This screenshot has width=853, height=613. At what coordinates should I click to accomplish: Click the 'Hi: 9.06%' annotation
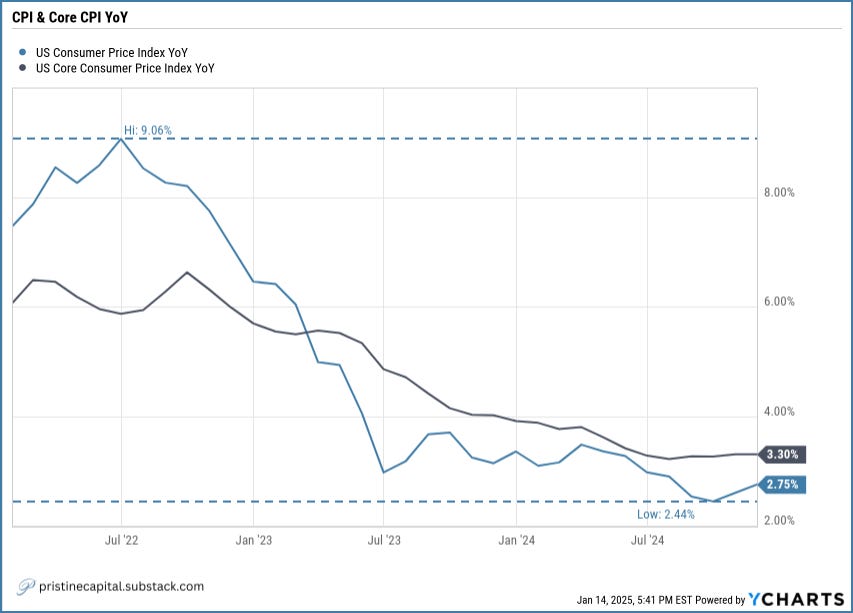[x=148, y=130]
